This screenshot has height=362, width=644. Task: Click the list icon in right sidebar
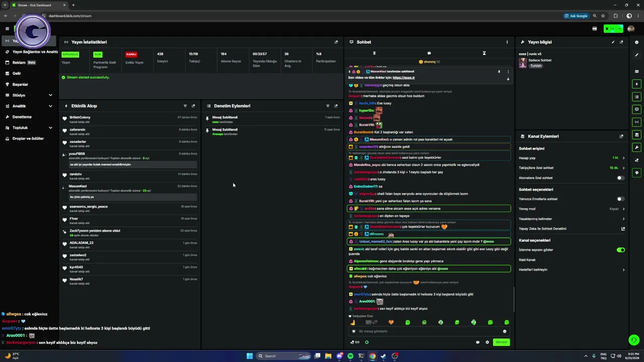coord(636,97)
